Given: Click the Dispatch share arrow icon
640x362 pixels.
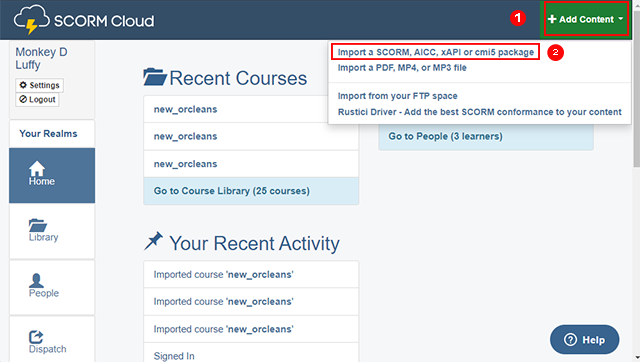Looking at the screenshot, I should tap(36, 337).
